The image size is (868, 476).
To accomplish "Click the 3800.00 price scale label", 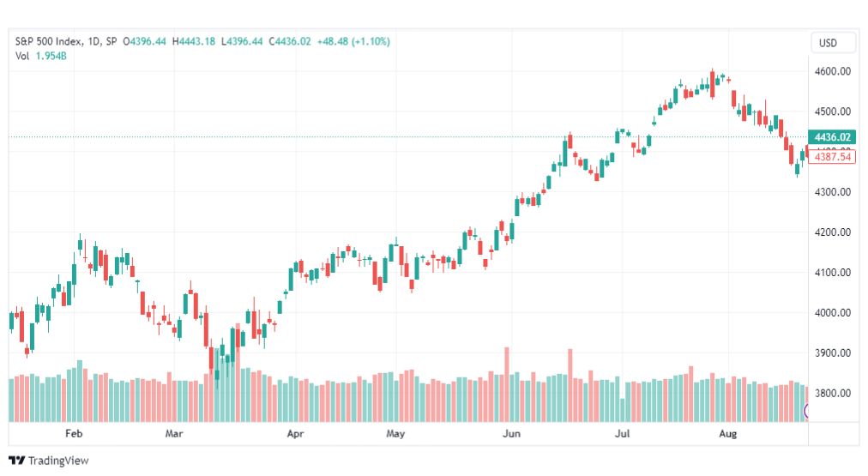I will 833,394.
